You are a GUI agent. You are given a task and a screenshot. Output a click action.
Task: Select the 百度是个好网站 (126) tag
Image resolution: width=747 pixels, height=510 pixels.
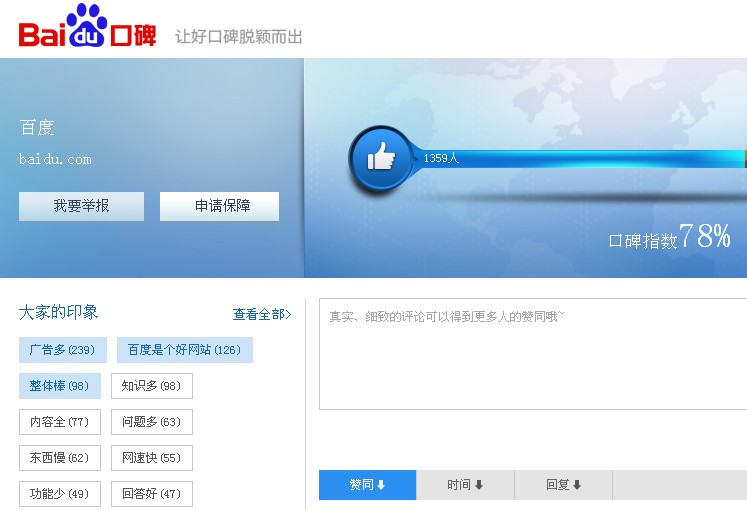[185, 350]
